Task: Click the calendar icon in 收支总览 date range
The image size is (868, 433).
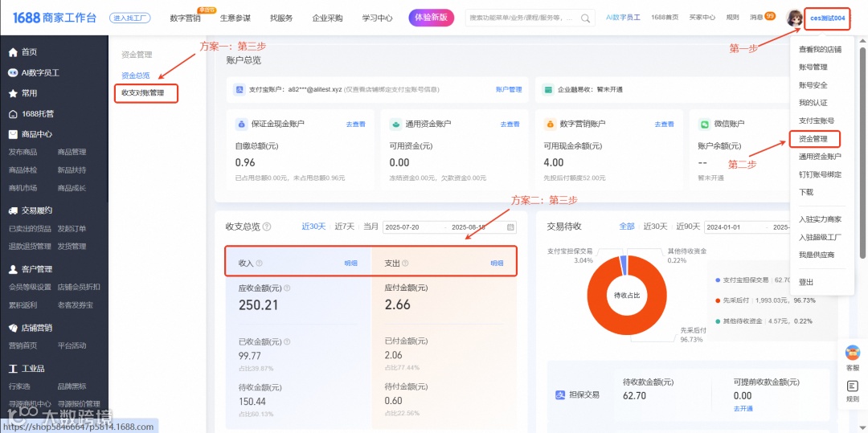Action: click(510, 227)
